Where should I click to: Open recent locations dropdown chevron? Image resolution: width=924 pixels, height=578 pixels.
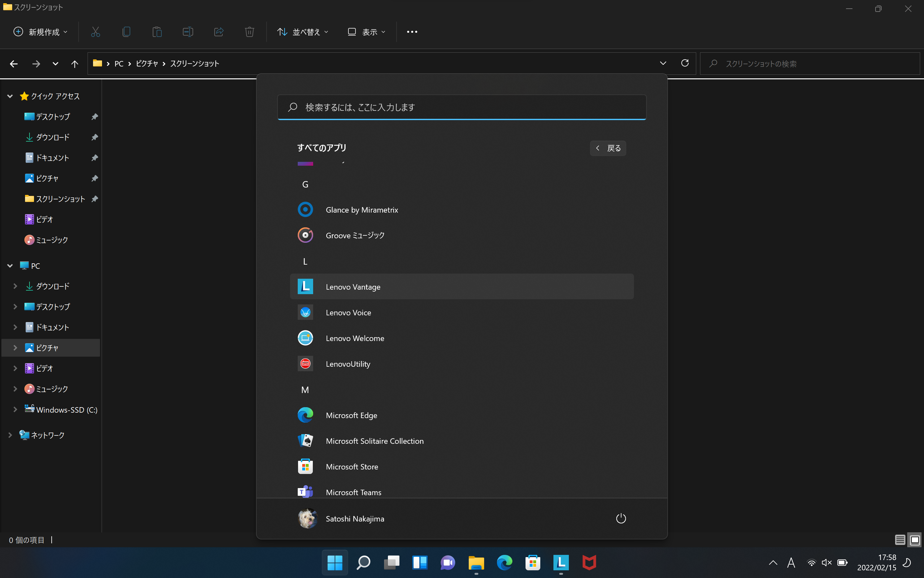(x=56, y=64)
